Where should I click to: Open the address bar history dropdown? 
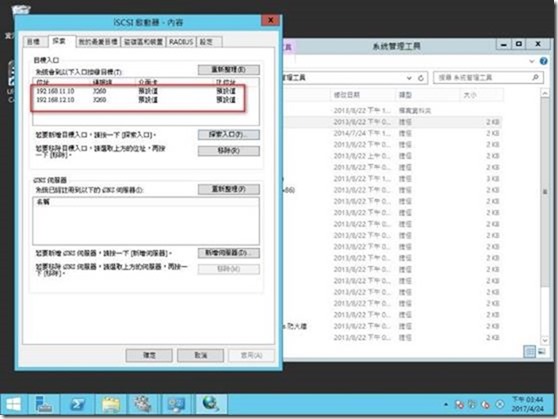tap(409, 78)
